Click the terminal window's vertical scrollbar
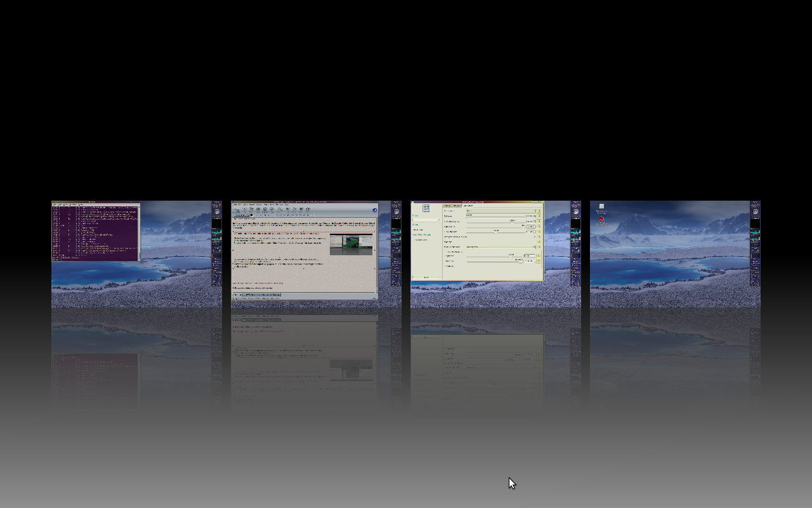 138,232
